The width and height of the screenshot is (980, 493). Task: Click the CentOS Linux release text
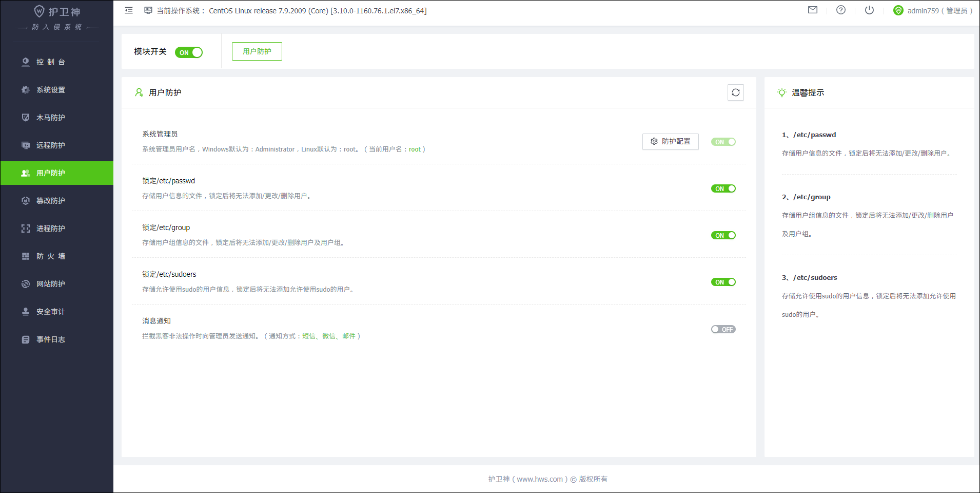318,11
